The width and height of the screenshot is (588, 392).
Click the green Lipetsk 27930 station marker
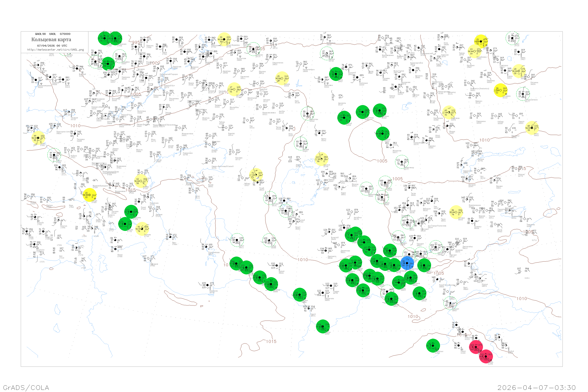tap(104, 38)
